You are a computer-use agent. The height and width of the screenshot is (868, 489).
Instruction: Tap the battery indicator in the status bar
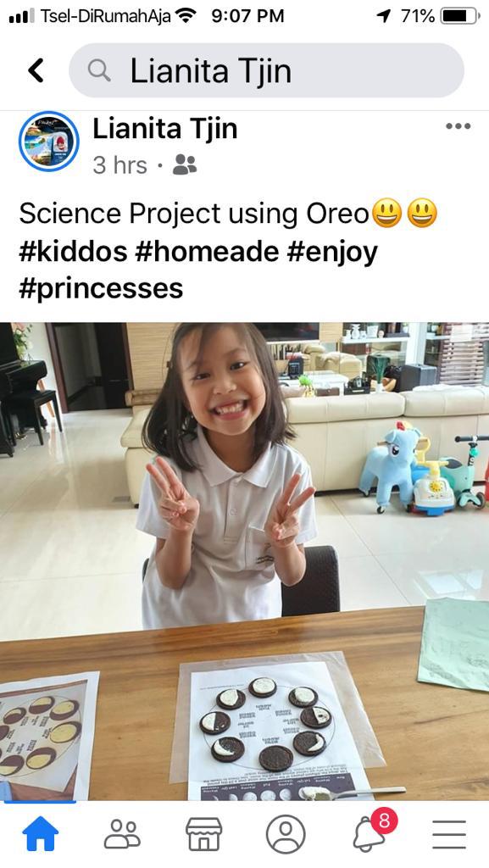click(x=460, y=16)
